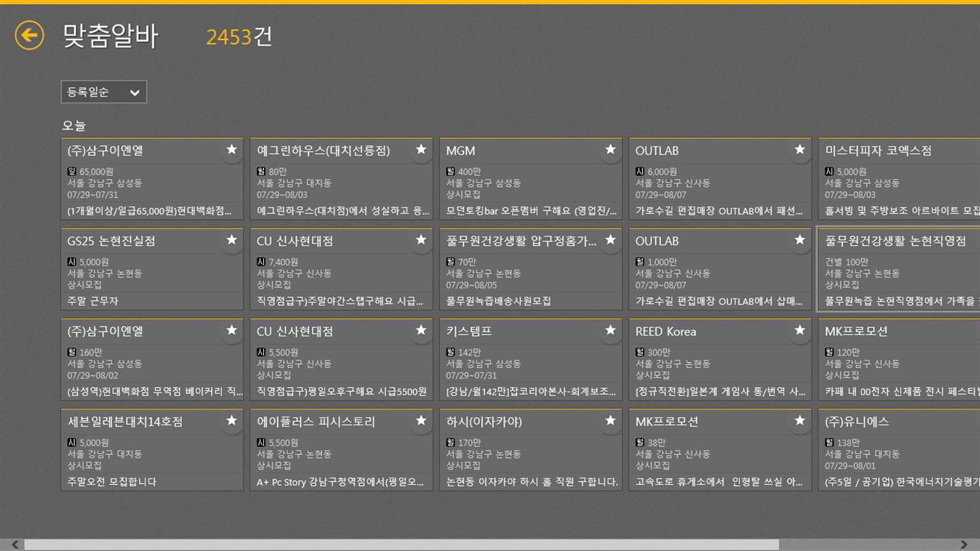Open 풀무원녹즙배송사원모집 job card
The width and height of the screenshot is (980, 551).
pos(530,269)
